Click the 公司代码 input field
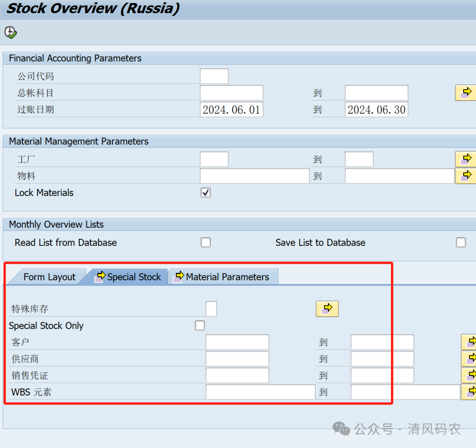This screenshot has height=448, width=476. (x=214, y=76)
